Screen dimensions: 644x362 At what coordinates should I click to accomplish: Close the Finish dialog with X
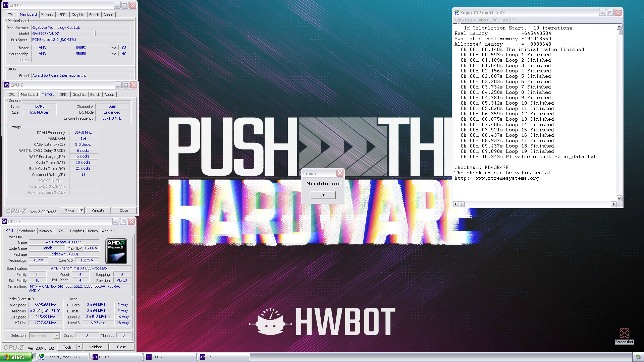(x=340, y=173)
